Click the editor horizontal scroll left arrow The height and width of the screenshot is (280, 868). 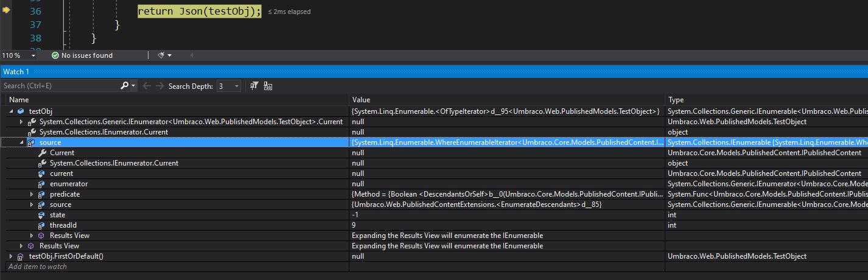(192, 55)
